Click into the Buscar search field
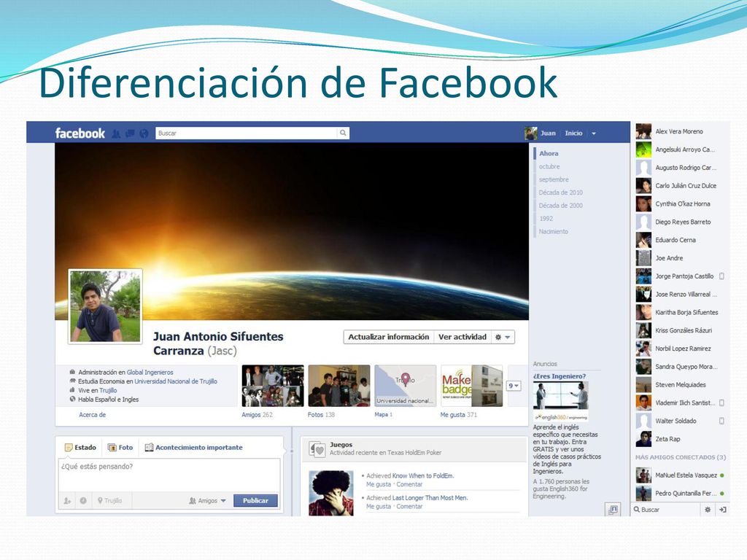Image resolution: width=747 pixels, height=560 pixels. point(247,133)
